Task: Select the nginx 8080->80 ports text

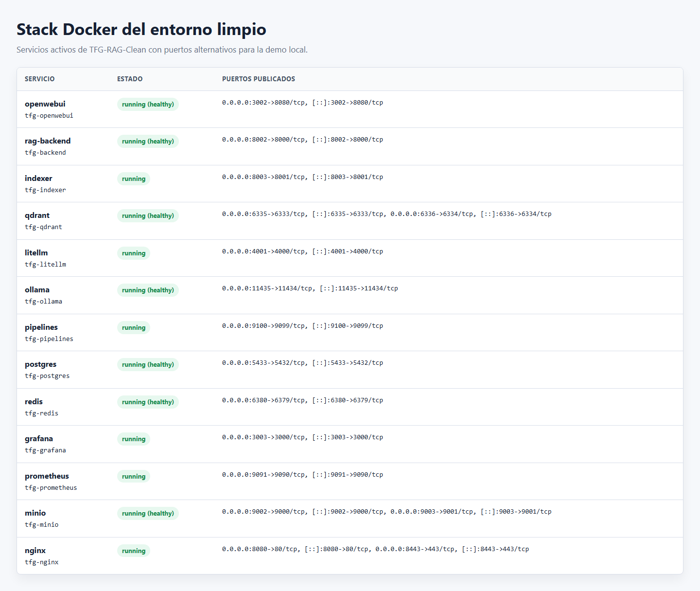Action: point(376,549)
